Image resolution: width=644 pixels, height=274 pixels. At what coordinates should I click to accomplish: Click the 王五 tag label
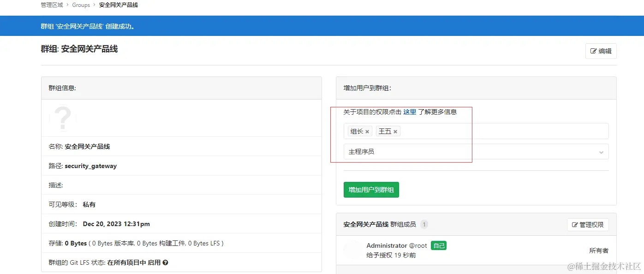click(385, 132)
